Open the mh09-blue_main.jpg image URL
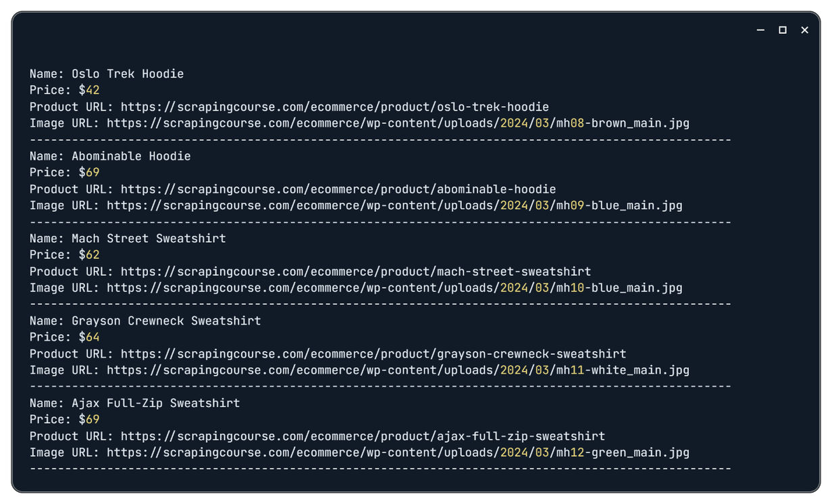 (394, 206)
